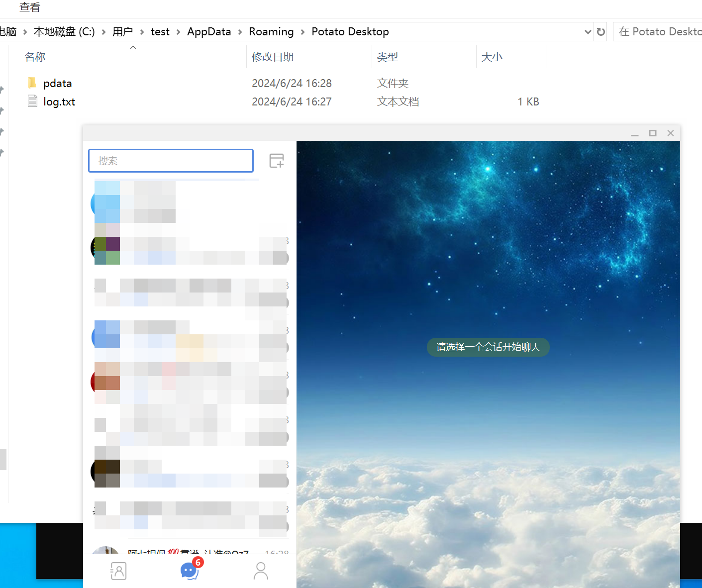Select the pdata folder icon
This screenshot has width=702, height=588.
coord(32,83)
